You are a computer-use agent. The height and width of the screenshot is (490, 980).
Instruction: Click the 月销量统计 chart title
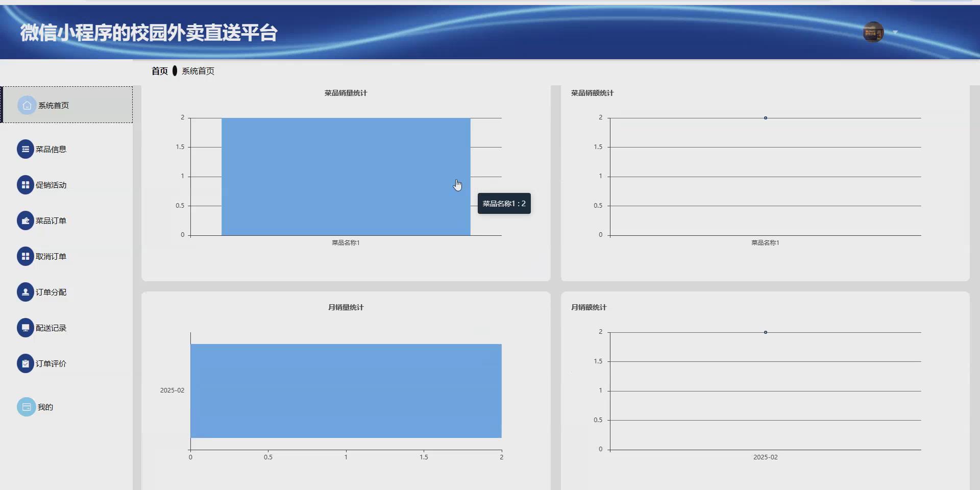(346, 307)
